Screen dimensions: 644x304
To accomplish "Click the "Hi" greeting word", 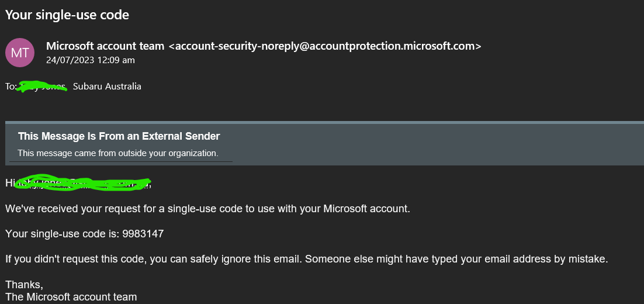I will pos(9,183).
